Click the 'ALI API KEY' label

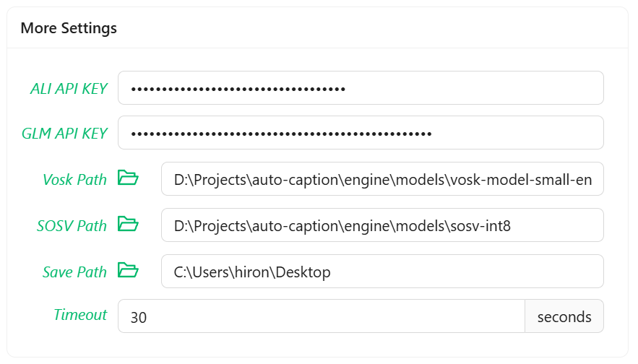point(69,89)
